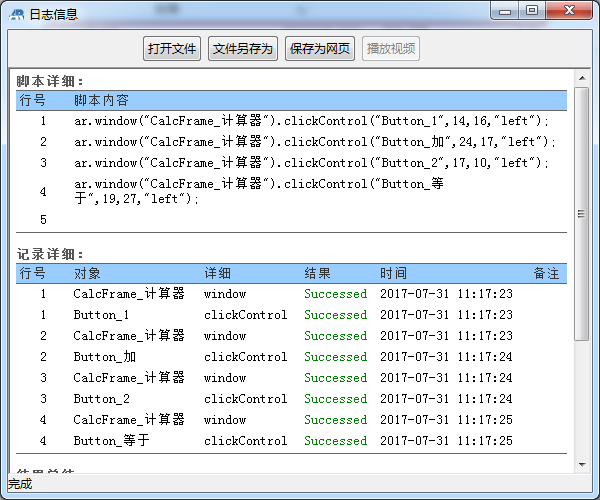Click the application icon in the title bar
The image size is (600, 500).
(x=16, y=15)
